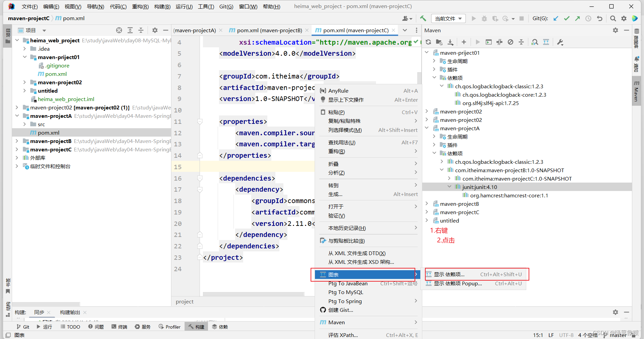The image size is (644, 339).
Task: Expand maven-project02 folder in project tree
Action: click(24, 82)
